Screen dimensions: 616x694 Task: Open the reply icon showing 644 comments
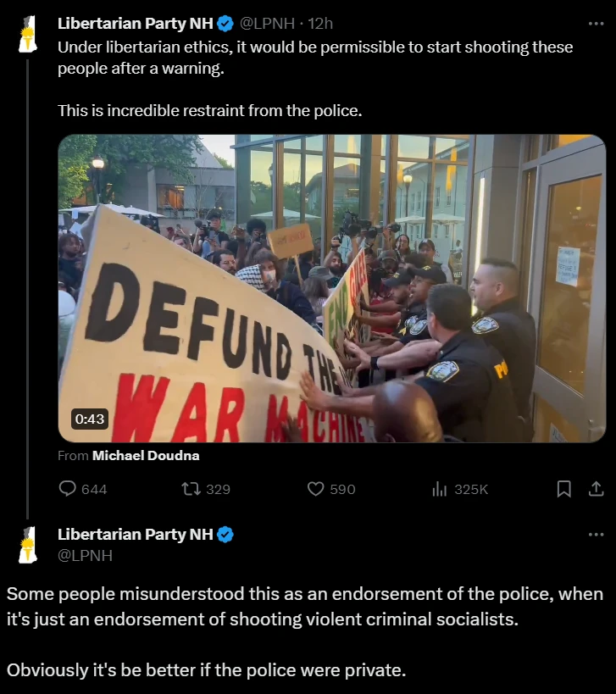click(x=68, y=489)
